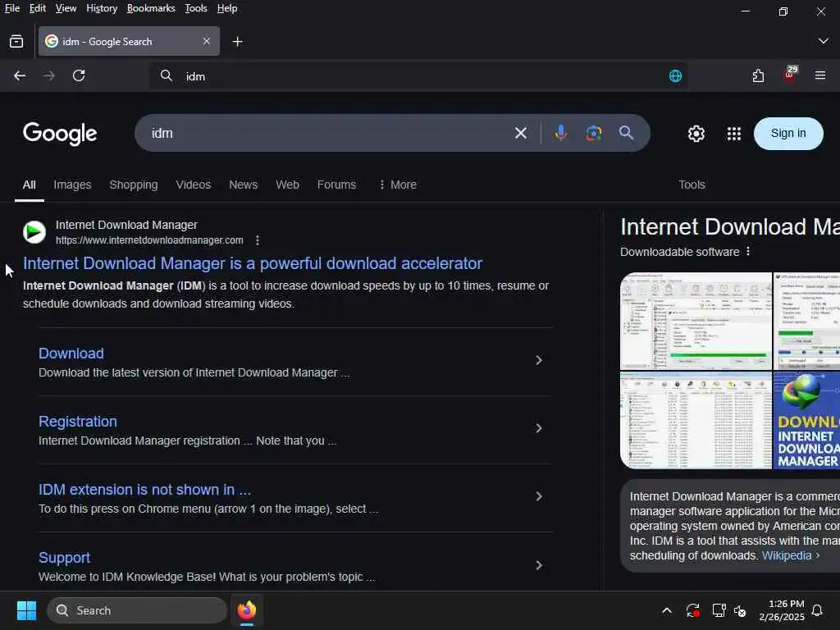
Task: Click the translate globe icon in address bar
Action: [x=676, y=76]
